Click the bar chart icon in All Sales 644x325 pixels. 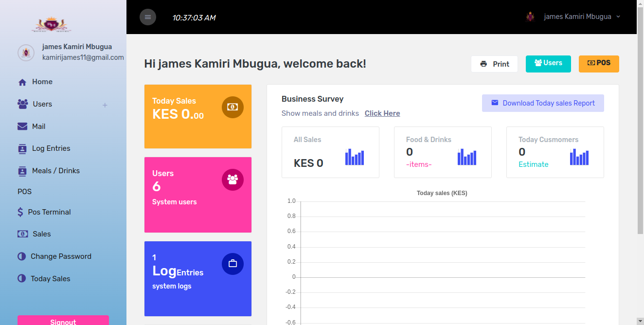(x=355, y=157)
